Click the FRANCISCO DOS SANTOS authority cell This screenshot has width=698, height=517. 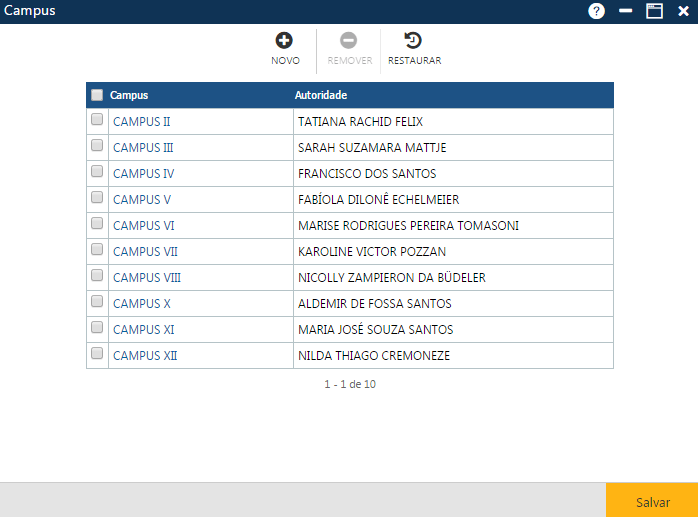[x=367, y=173]
